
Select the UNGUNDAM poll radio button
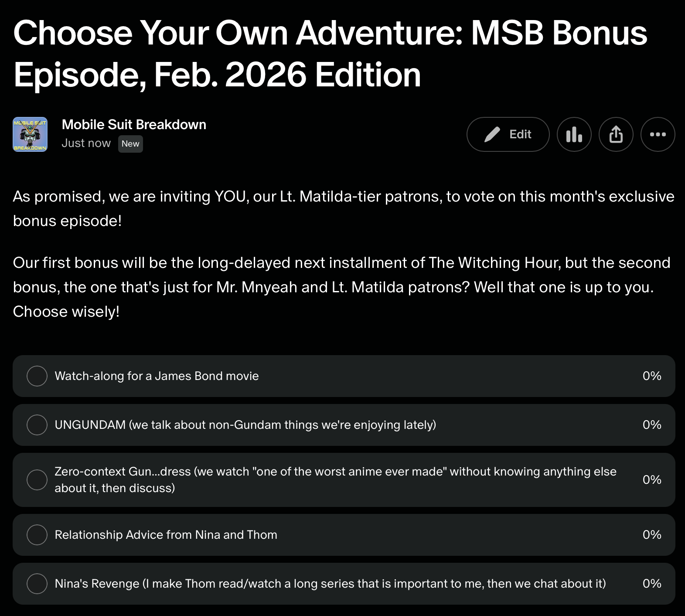37,425
